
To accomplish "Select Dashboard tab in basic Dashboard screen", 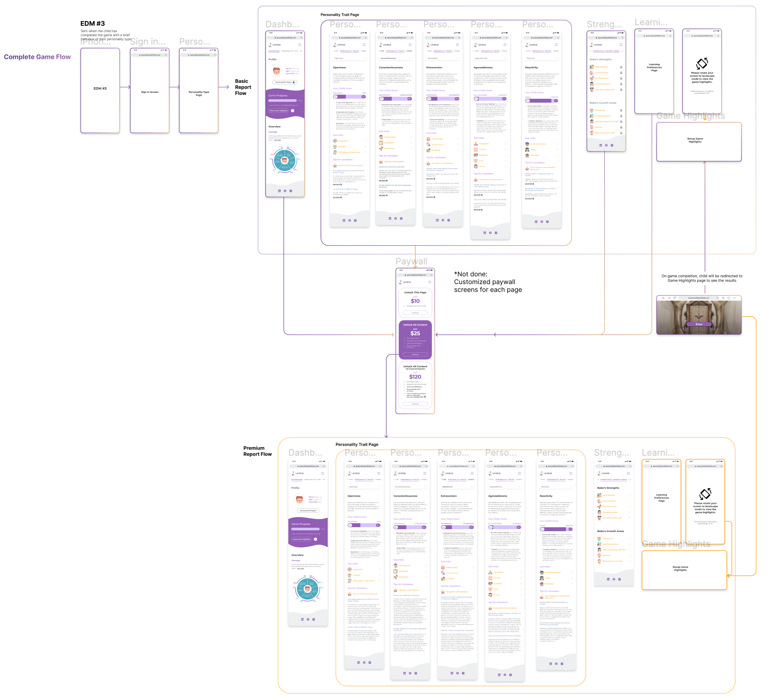I will (x=274, y=51).
